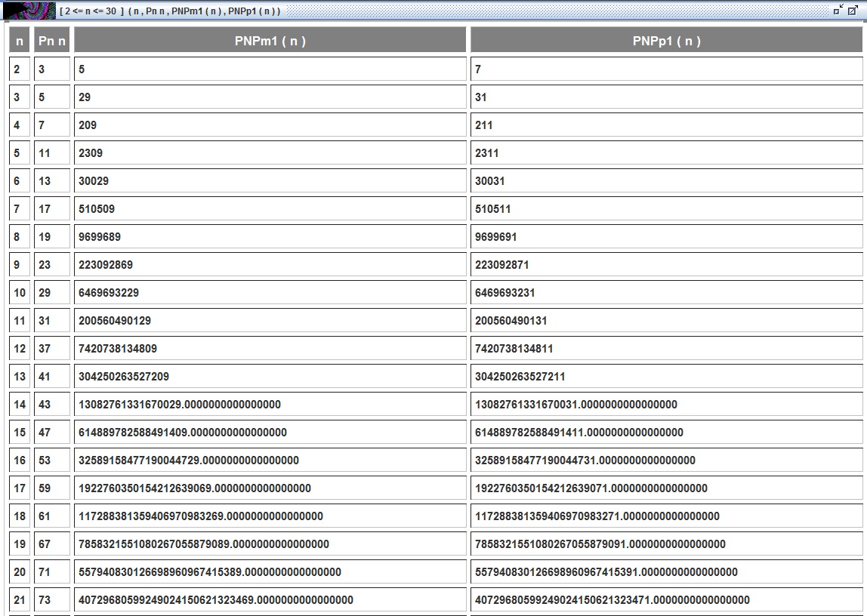867x616 pixels.
Task: Select the cell showing 7420738134809
Action: point(270,349)
